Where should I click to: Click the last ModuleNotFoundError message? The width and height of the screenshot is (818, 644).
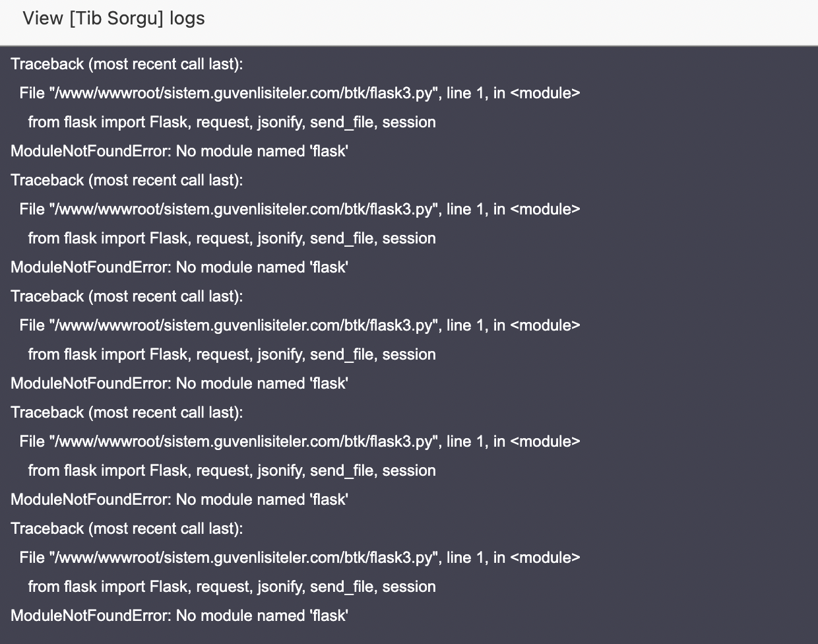(x=179, y=616)
